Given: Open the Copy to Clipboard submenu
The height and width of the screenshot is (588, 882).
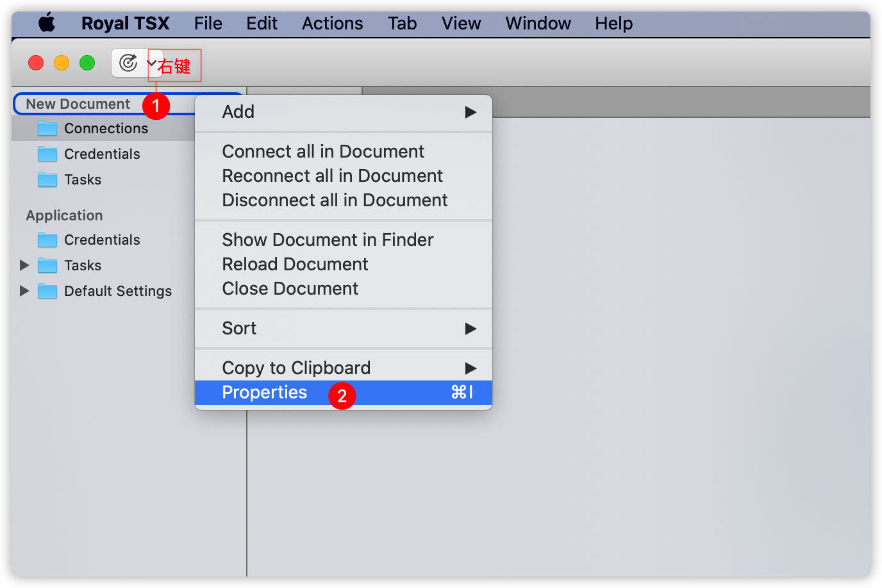Looking at the screenshot, I should click(344, 368).
